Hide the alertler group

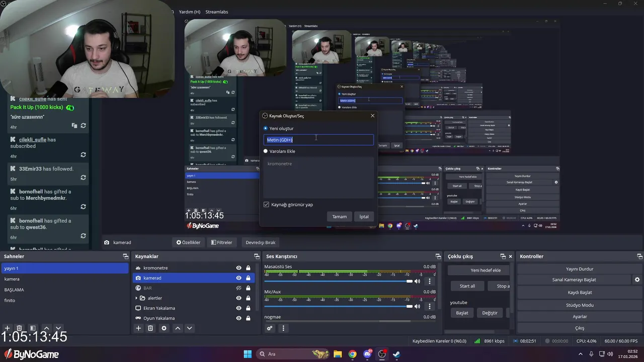(238, 298)
